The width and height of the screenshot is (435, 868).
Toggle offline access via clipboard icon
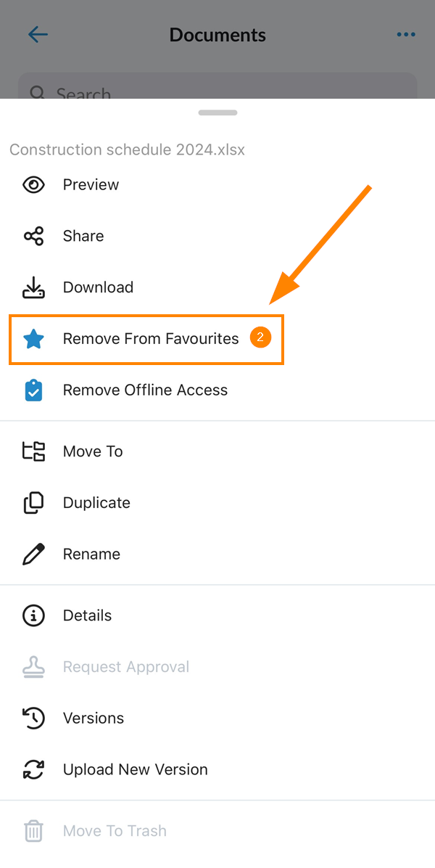point(34,390)
